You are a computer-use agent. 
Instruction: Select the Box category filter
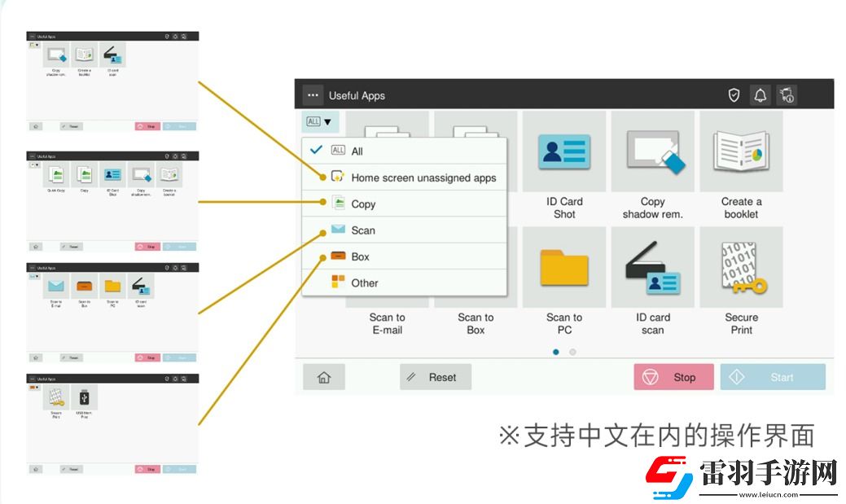point(361,256)
